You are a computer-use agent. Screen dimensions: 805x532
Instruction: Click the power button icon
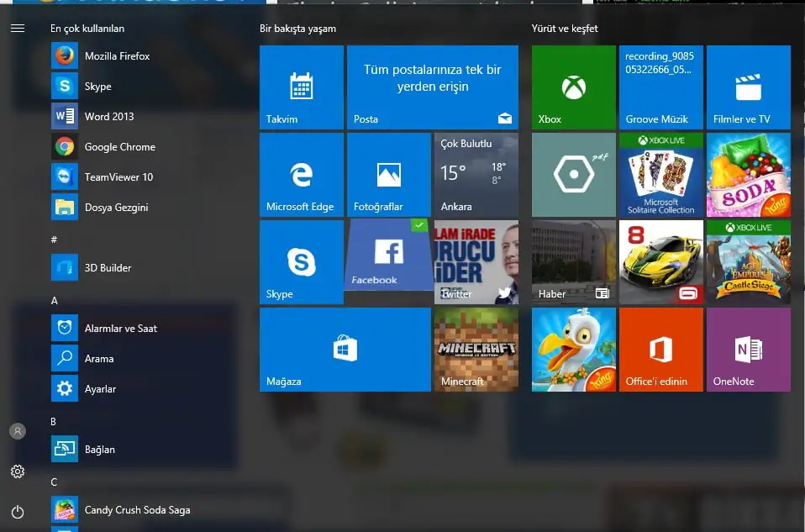click(18, 512)
